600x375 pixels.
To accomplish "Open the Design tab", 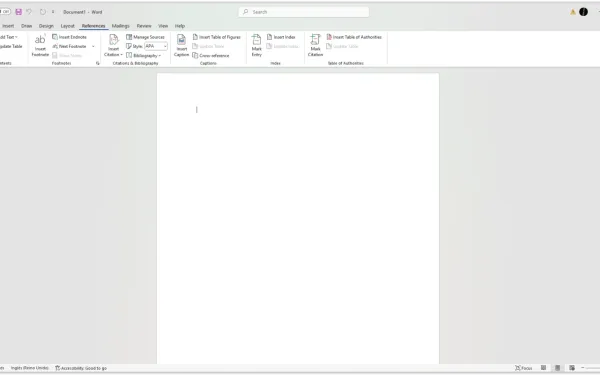I will click(46, 26).
